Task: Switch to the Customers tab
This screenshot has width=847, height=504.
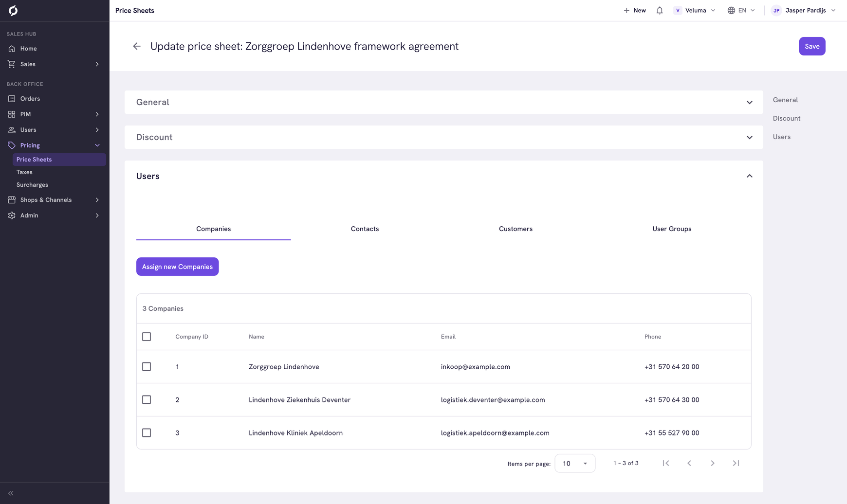Action: click(516, 229)
